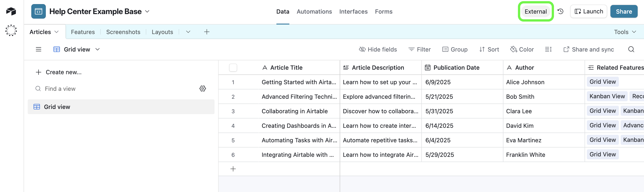Image resolution: width=644 pixels, height=192 pixels.
Task: Click the Author column header
Action: click(x=544, y=68)
